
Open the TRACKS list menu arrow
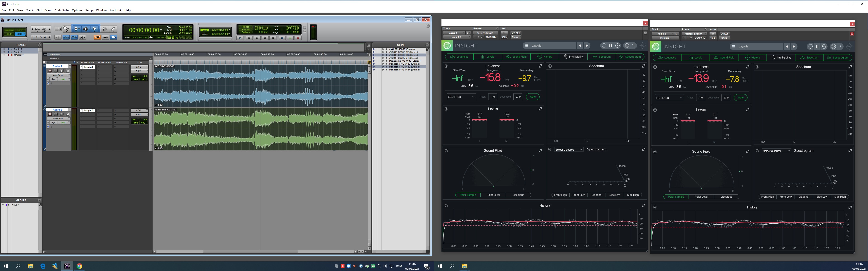pos(39,45)
